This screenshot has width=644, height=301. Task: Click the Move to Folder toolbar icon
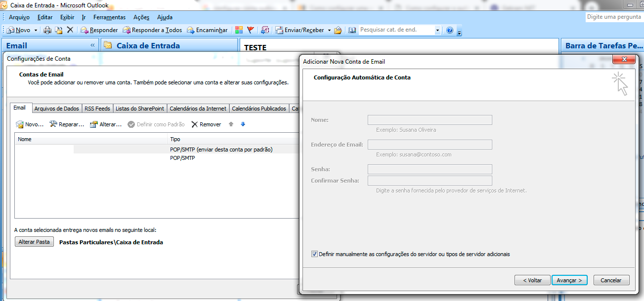[x=59, y=30]
